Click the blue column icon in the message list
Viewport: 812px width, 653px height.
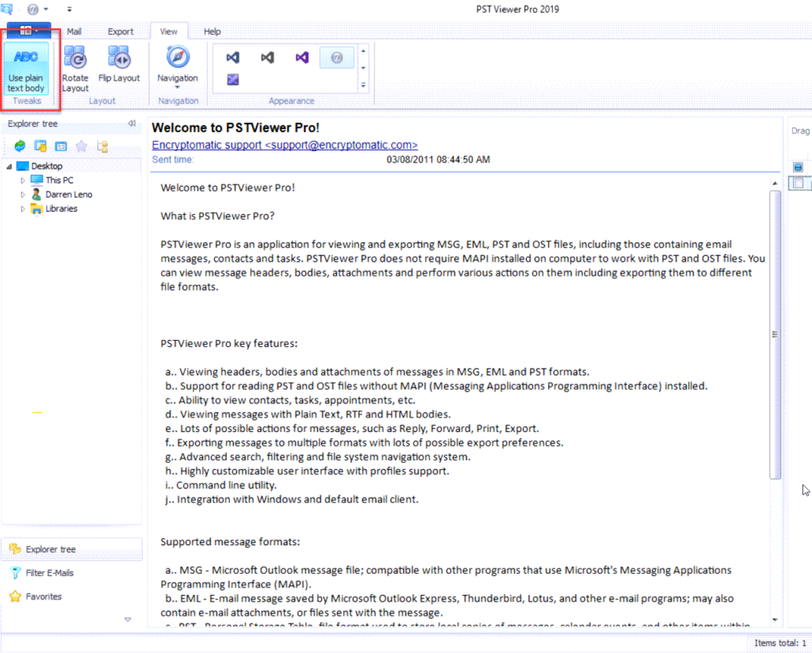pos(798,167)
